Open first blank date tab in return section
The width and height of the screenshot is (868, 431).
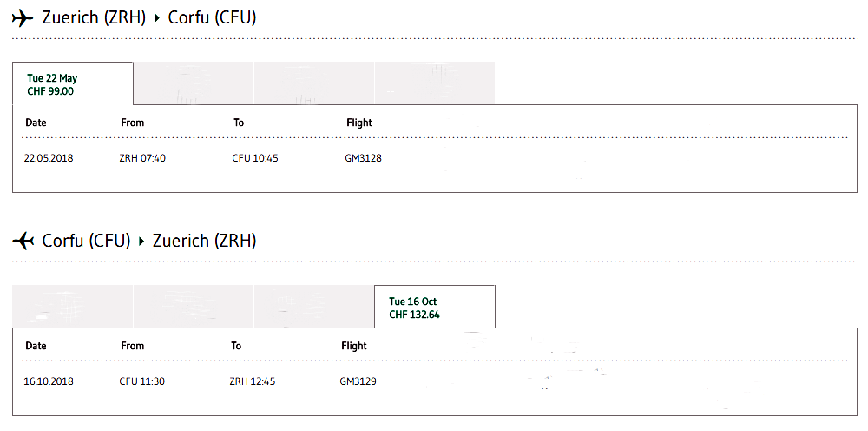click(x=73, y=306)
